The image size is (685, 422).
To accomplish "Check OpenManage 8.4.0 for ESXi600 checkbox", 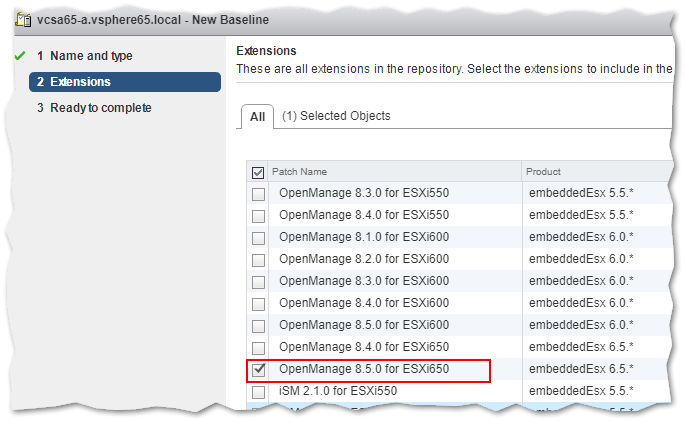I will pos(258,304).
